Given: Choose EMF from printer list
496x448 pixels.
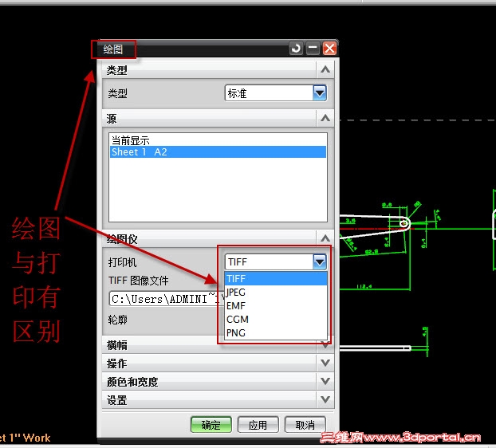Looking at the screenshot, I should pos(276,306).
